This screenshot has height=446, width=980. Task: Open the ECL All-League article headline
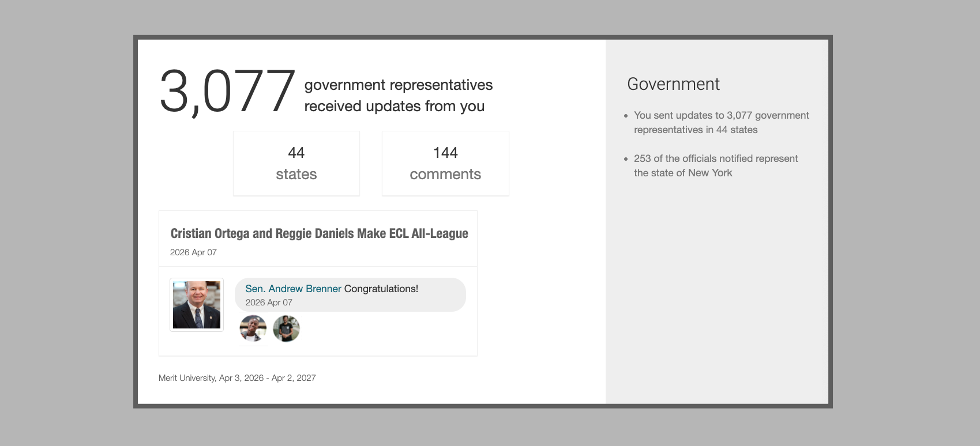coord(319,233)
